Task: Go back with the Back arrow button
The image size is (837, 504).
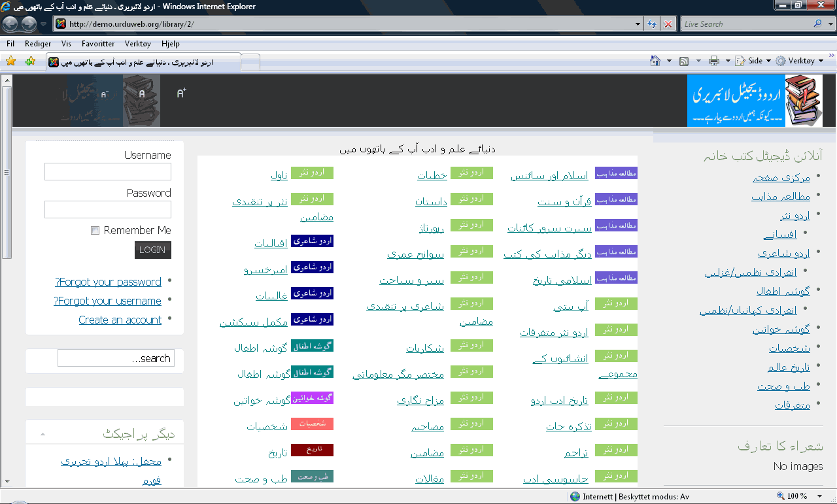Action: coord(10,24)
